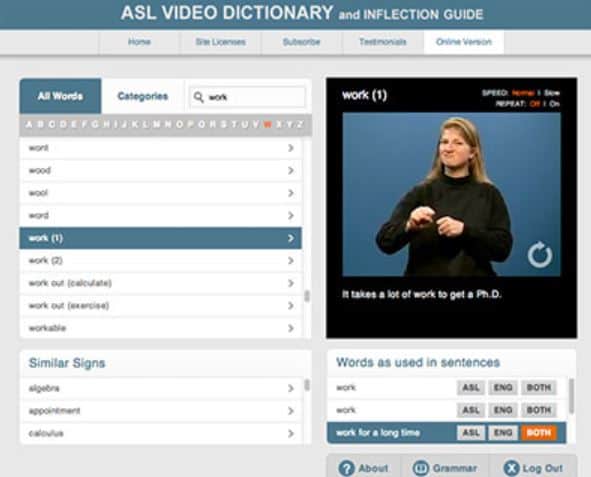Expand the wood entry chevron
591x477 pixels.
pos(291,171)
